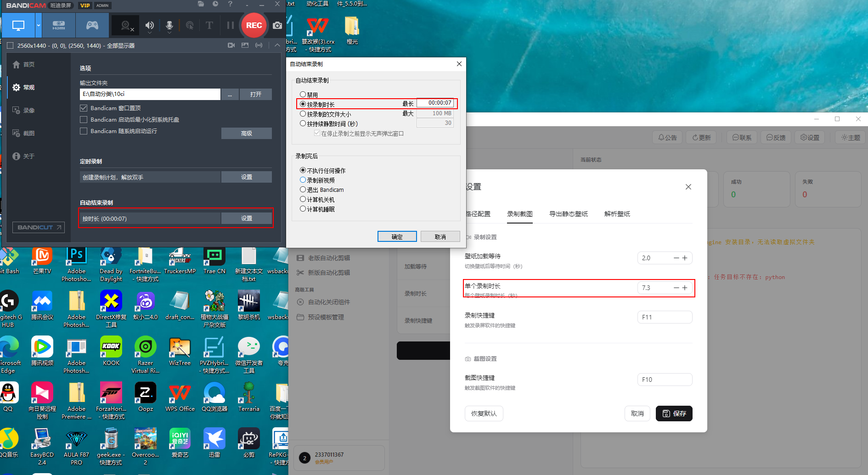Increase 单个录制时长 with plus stepper
Screen dimensions: 868x475
click(685, 288)
